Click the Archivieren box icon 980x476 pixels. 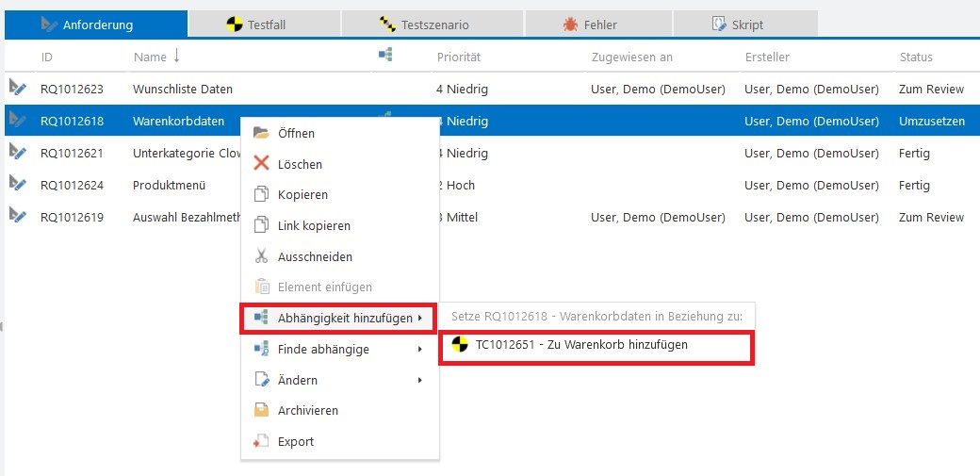pyautogui.click(x=261, y=410)
